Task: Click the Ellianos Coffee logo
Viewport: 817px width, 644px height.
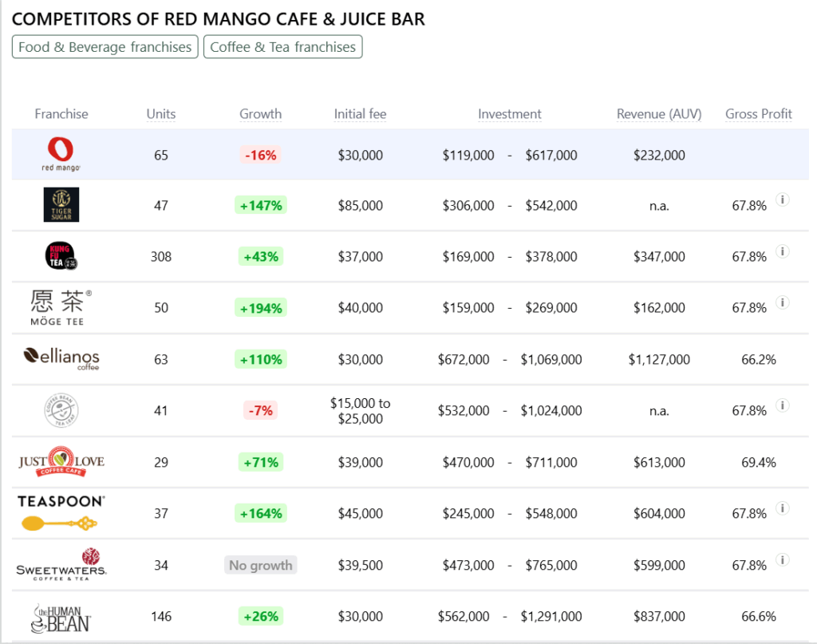Action: [x=61, y=359]
